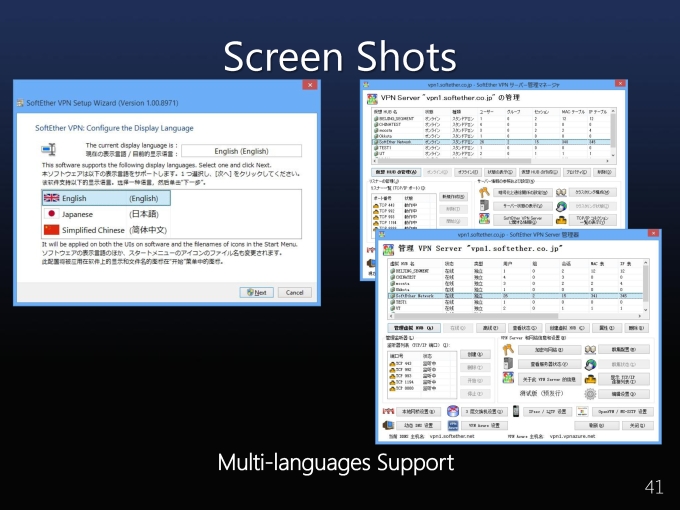Open VPN Azure settings in the Chinese window
The image size is (680, 510).
[484, 425]
